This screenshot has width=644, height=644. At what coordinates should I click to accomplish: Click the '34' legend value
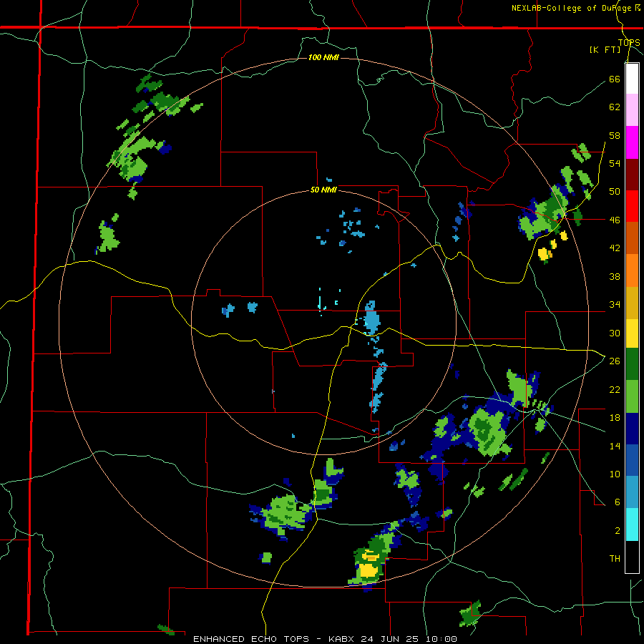pos(615,305)
